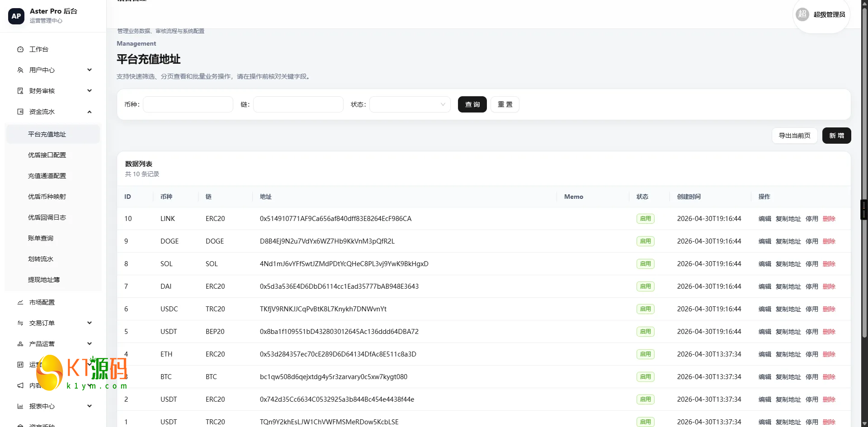
Task: Click 导出当前页 export button
Action: 795,136
